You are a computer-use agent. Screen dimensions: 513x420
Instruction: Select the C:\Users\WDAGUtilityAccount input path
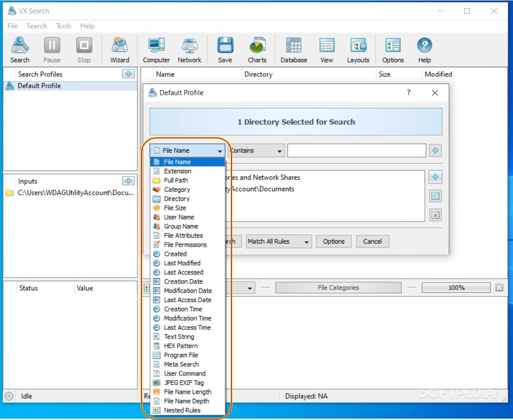(x=70, y=193)
